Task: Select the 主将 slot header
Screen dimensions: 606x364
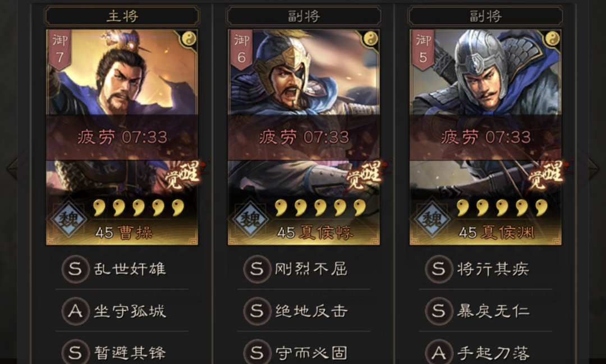Action: pos(122,16)
